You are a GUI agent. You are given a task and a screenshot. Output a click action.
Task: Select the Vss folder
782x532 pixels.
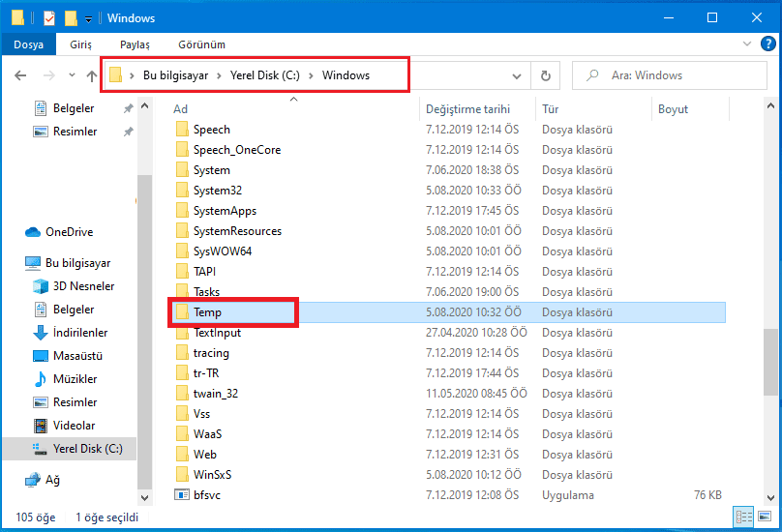pyautogui.click(x=201, y=414)
